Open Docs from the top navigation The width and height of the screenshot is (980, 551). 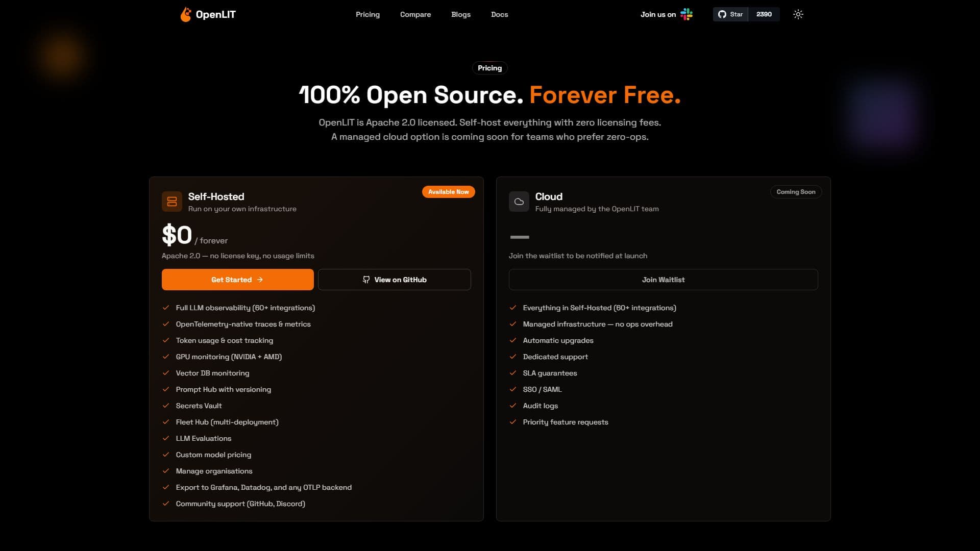(499, 14)
